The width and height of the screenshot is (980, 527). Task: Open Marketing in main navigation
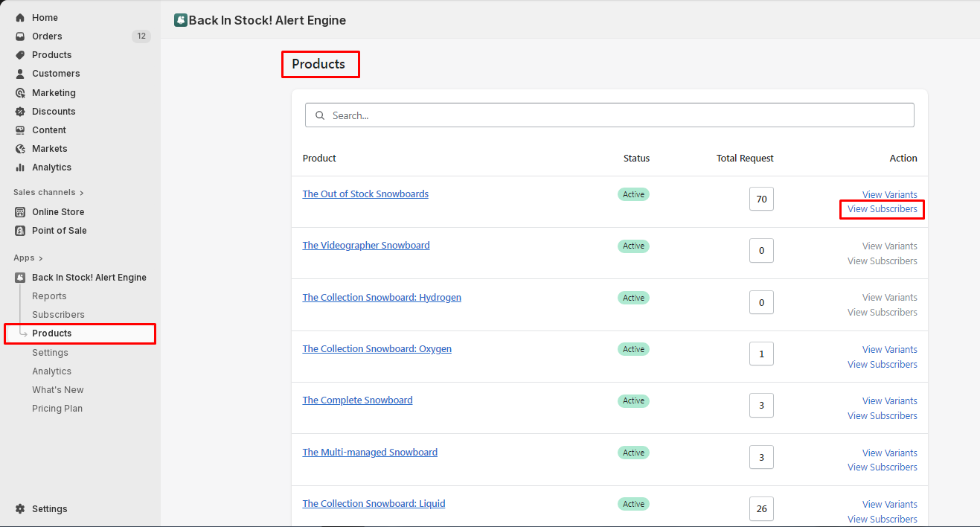click(54, 92)
